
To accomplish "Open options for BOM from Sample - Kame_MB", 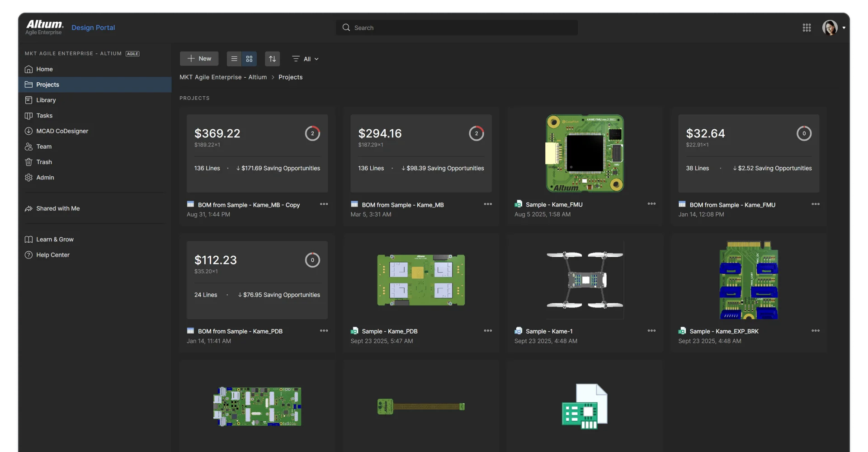I will [488, 204].
